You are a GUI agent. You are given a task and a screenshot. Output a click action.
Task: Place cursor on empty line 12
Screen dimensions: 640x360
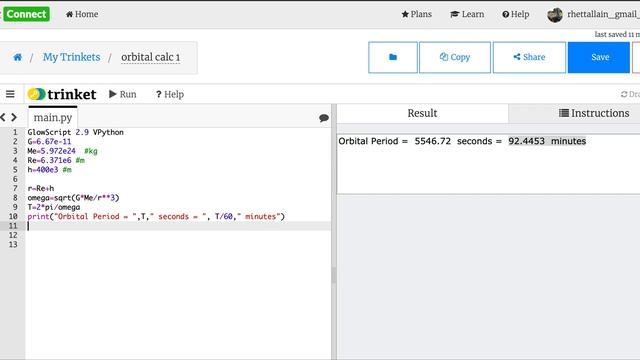coord(179,235)
